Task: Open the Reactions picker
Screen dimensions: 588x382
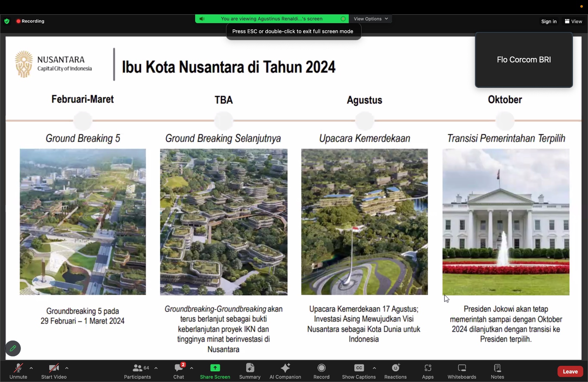Action: (x=395, y=371)
